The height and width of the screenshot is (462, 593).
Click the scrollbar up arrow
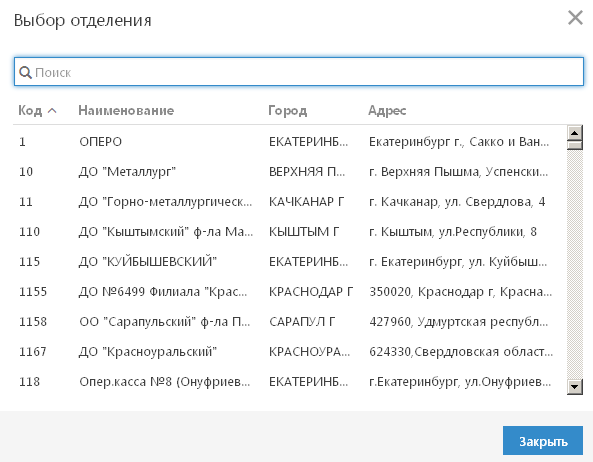point(574,133)
